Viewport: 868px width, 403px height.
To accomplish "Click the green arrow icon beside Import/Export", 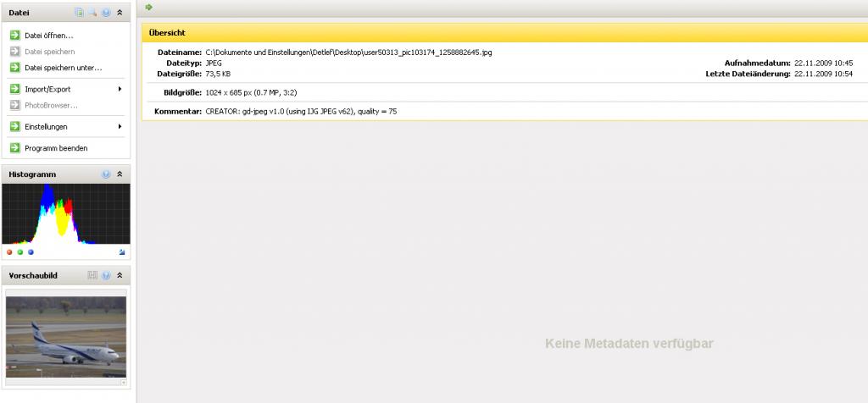I will [x=15, y=89].
